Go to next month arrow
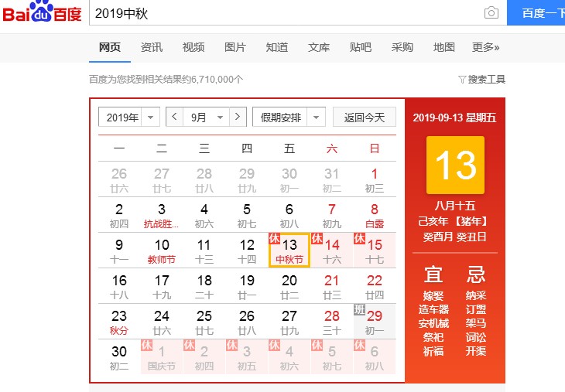The height and width of the screenshot is (392, 565). pyautogui.click(x=238, y=118)
